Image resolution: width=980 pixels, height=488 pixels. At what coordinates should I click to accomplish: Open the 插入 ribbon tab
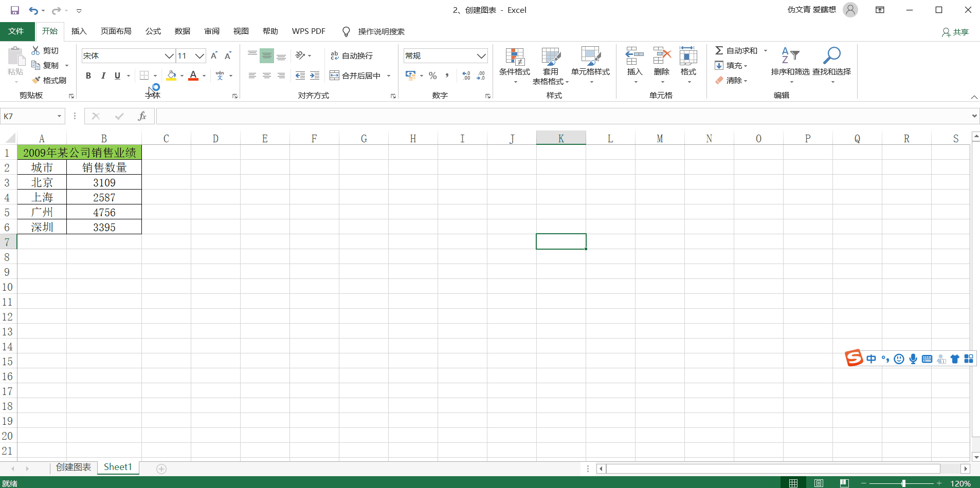pyautogui.click(x=79, y=31)
